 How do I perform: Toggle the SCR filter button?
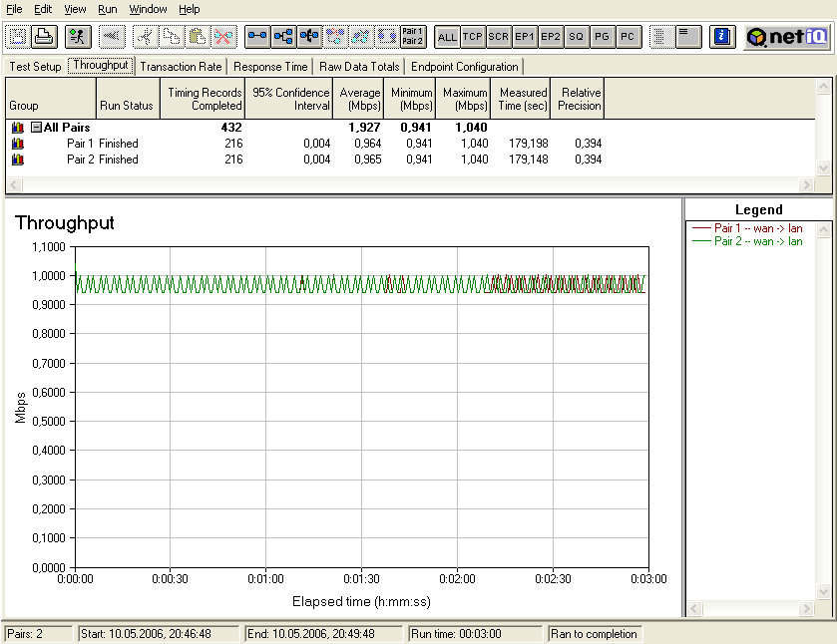[499, 37]
